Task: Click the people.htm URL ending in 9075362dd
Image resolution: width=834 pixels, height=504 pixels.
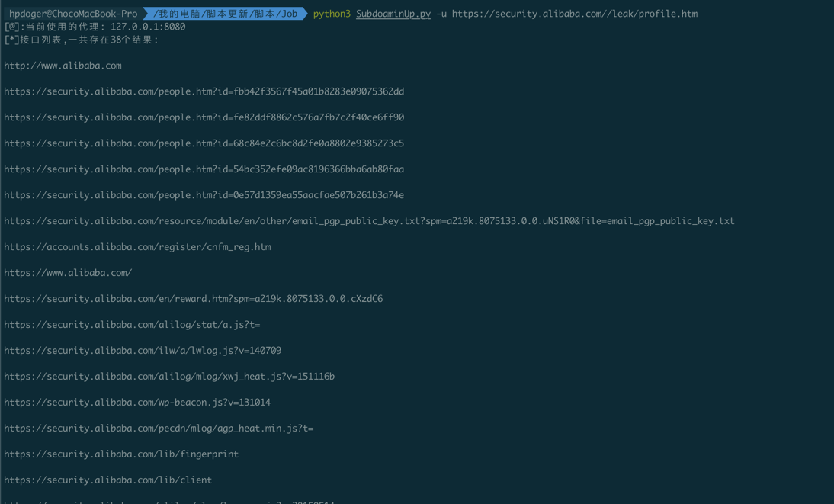Action: pyautogui.click(x=204, y=91)
